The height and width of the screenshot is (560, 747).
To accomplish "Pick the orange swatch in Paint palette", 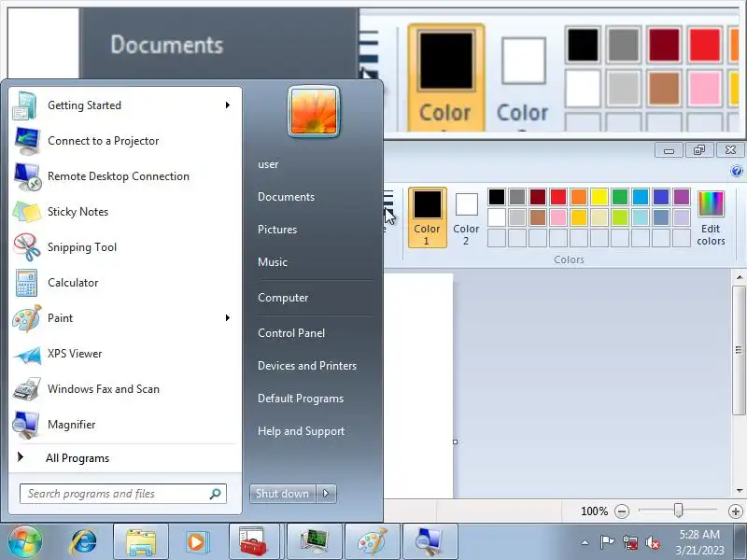I will pyautogui.click(x=578, y=197).
